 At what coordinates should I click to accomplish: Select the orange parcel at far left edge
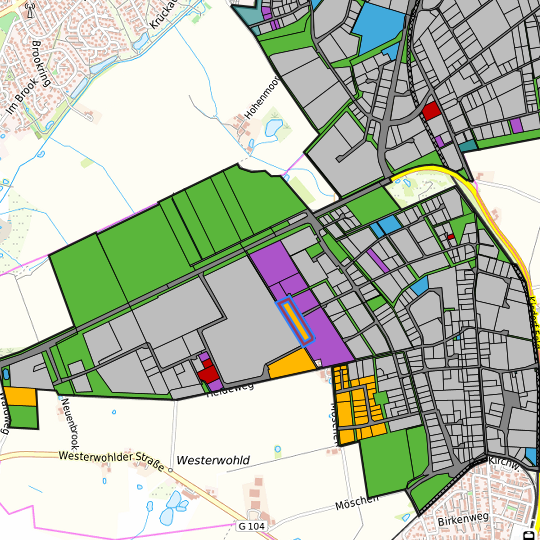coord(20,397)
